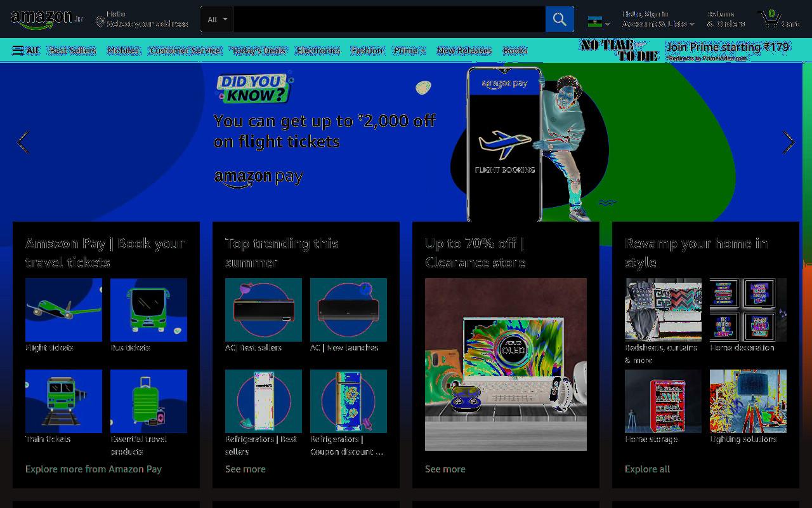This screenshot has width=812, height=508.
Task: Click See more under Clearance store
Action: click(445, 469)
